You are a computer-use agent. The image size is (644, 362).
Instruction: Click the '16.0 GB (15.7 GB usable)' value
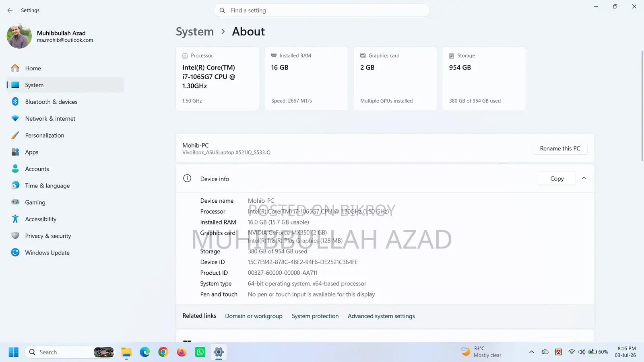[279, 222]
